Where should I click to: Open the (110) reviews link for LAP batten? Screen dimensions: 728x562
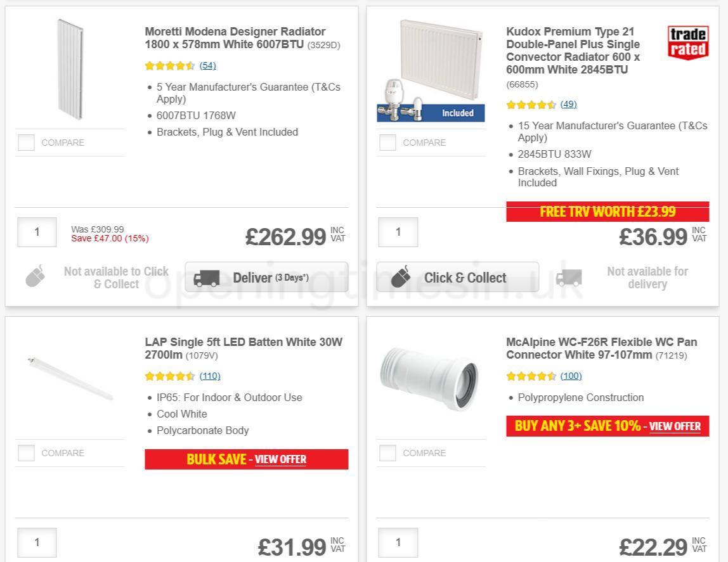tap(210, 376)
